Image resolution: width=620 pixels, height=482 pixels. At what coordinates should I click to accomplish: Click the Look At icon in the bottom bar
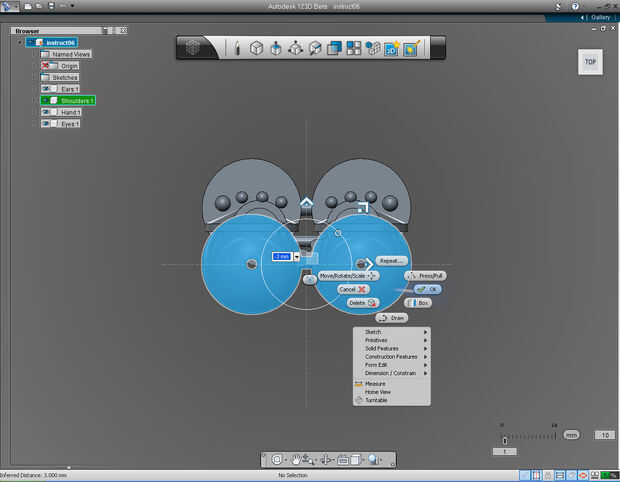(343, 460)
